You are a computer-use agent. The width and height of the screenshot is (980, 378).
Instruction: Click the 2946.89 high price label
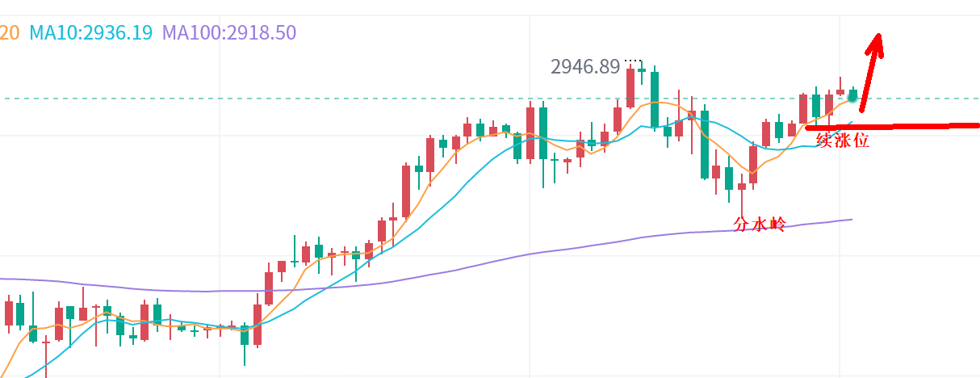[585, 67]
